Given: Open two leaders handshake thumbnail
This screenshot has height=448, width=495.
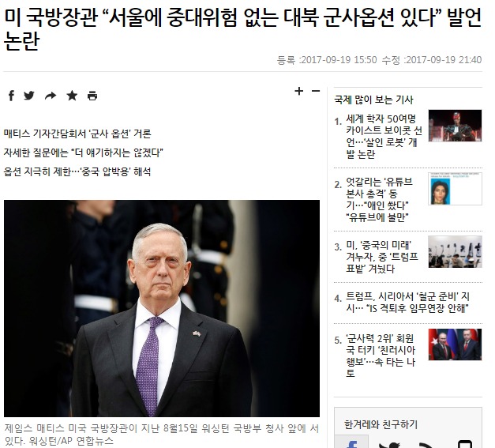Looking at the screenshot, I should pos(455,344).
